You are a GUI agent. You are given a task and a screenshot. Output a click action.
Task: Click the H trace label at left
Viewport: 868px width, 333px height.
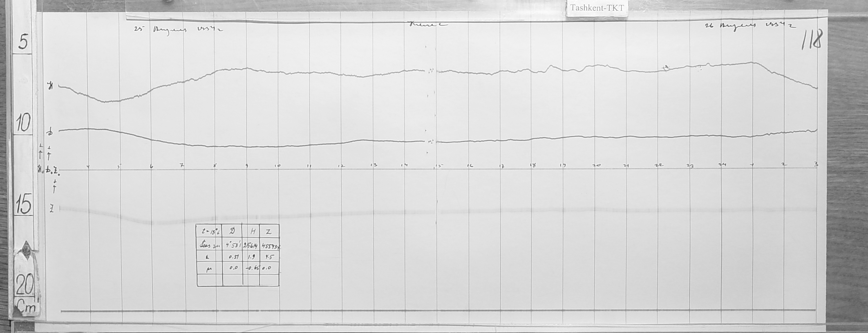(x=51, y=87)
